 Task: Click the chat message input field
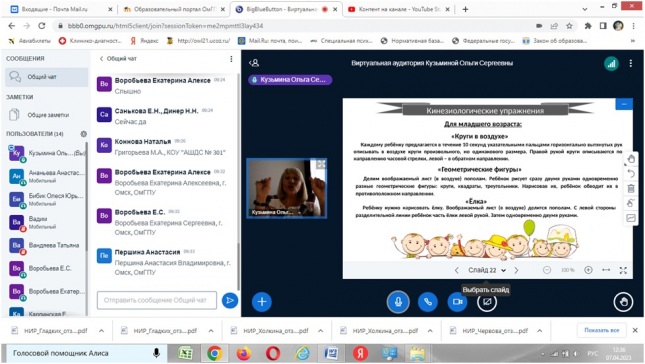(x=157, y=300)
